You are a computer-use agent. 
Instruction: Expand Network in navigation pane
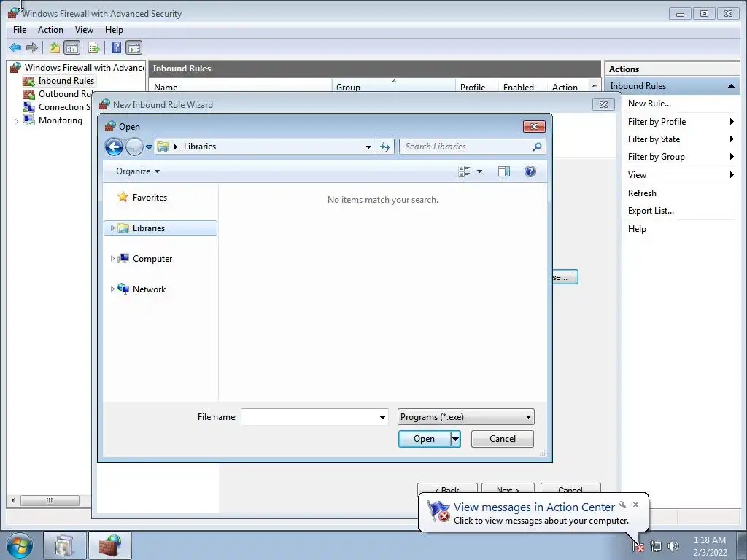coord(112,289)
